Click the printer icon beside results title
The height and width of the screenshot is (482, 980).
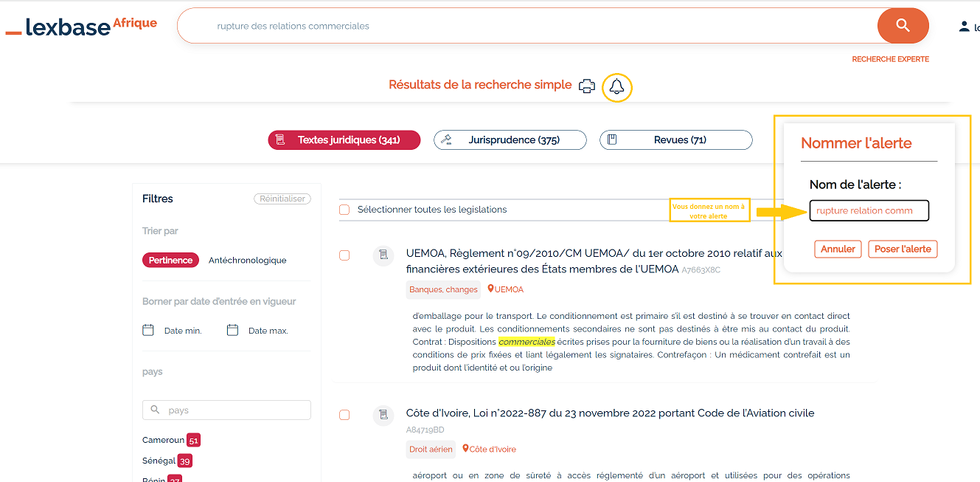tap(587, 86)
